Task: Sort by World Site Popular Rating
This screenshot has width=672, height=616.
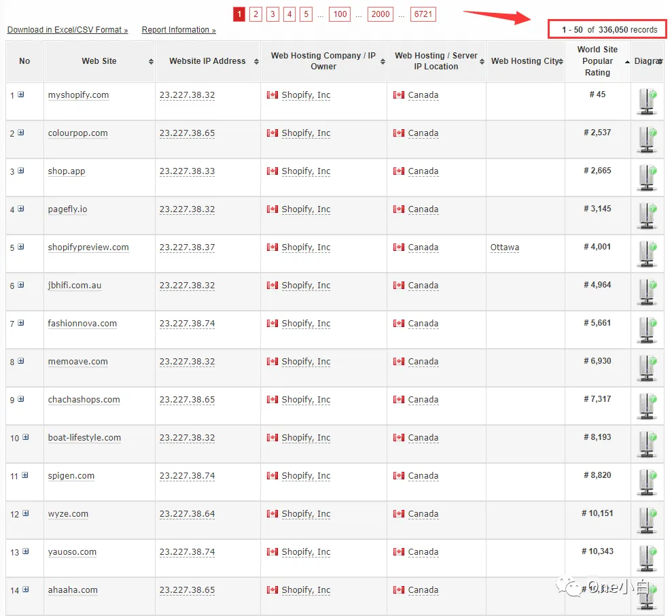Action: 627,62
